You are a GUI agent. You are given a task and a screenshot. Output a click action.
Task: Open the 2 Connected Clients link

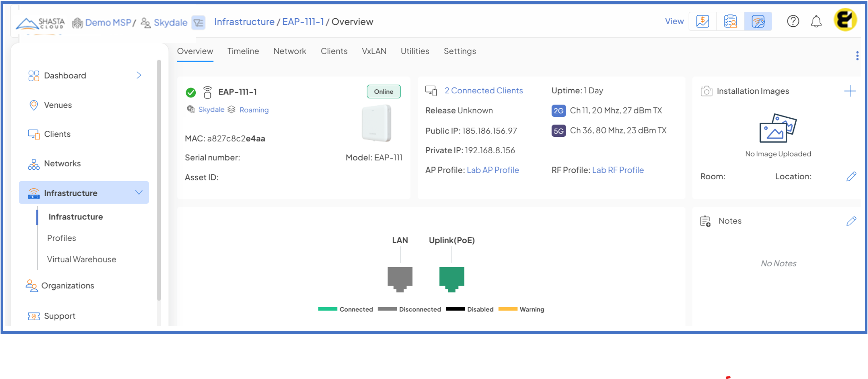pos(483,91)
